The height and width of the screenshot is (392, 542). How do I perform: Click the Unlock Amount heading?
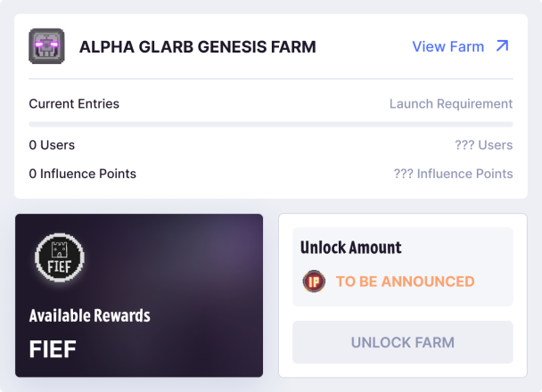point(351,248)
